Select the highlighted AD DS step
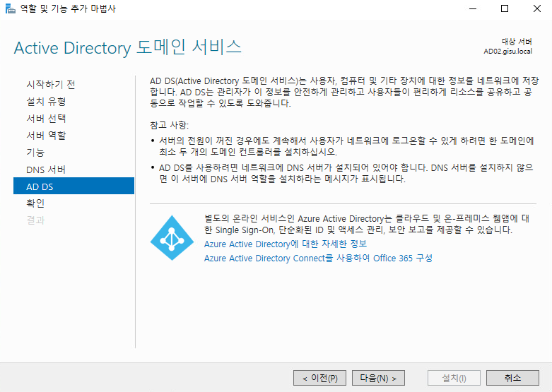 tap(74, 186)
